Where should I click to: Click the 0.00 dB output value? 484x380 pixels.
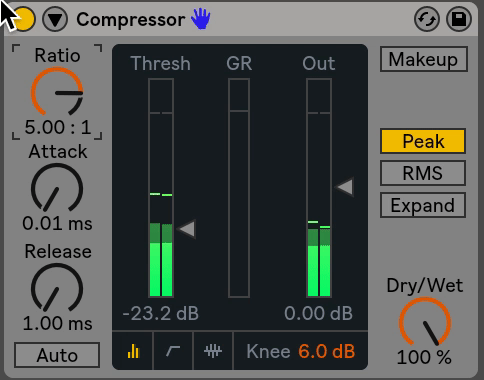click(318, 313)
